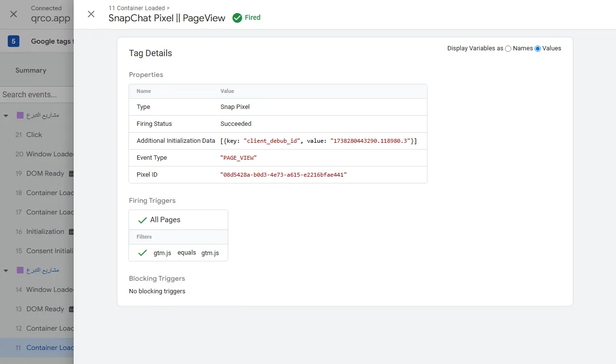The height and width of the screenshot is (364, 616).
Task: Select event 21 Click
Action: tap(37, 135)
